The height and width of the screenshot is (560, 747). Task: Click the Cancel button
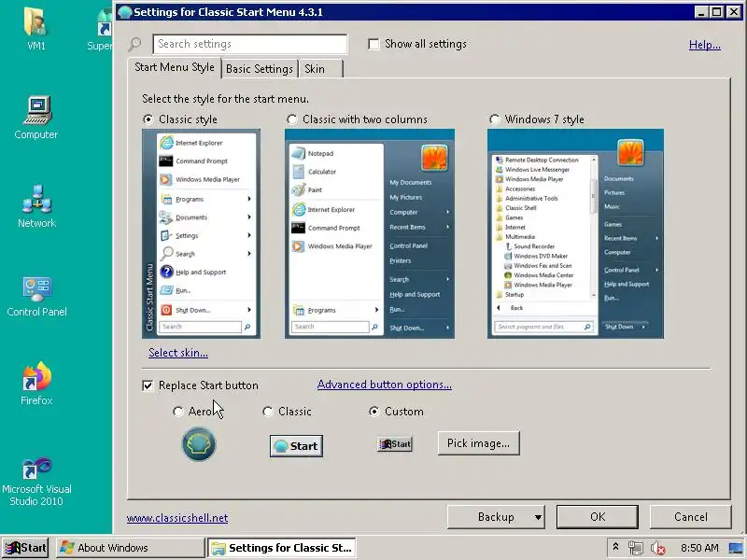[x=690, y=517]
